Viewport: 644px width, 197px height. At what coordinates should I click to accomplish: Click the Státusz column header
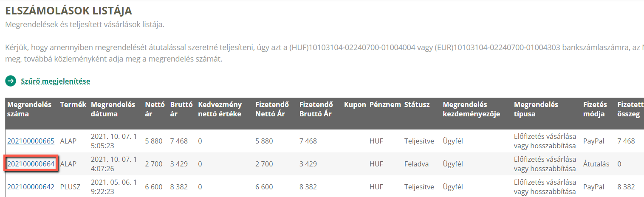[417, 104]
